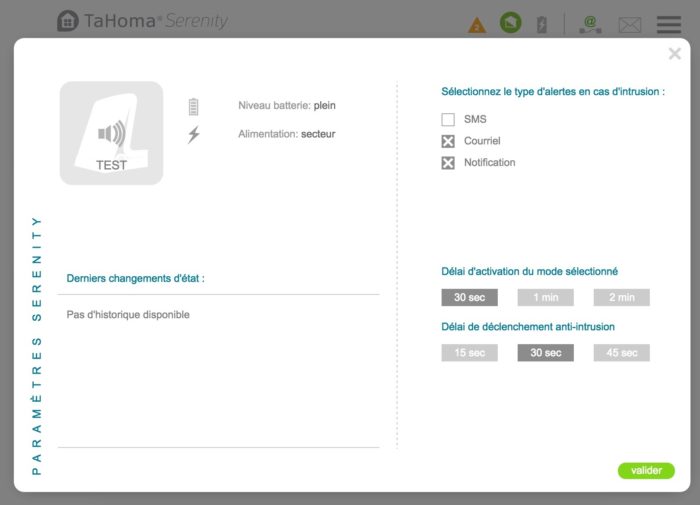Click the TEST siren device thumbnail
The height and width of the screenshot is (505, 700).
111,133
